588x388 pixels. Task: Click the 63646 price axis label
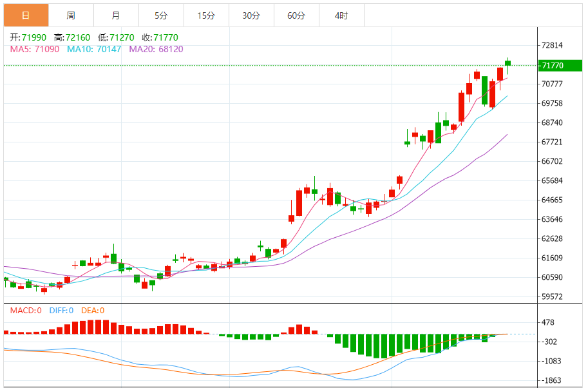point(552,219)
